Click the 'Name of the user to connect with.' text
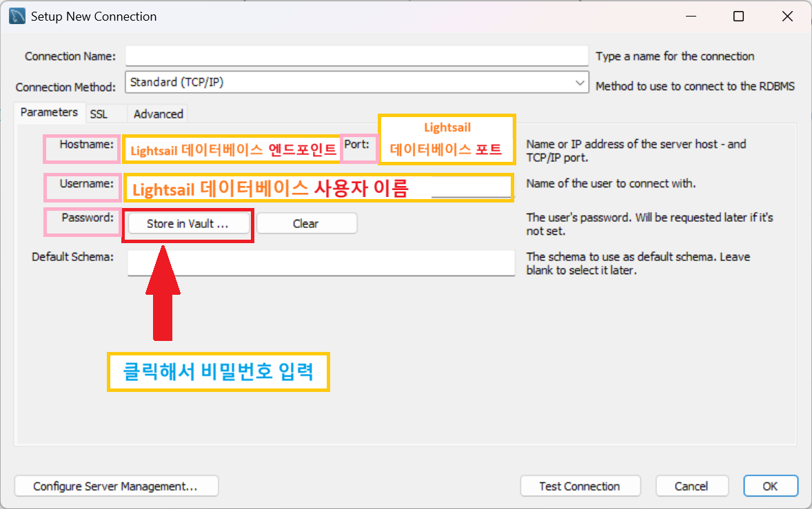 [611, 184]
